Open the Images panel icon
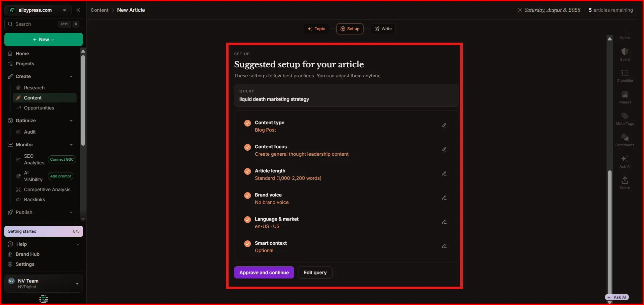The image size is (644, 305). 625,97
